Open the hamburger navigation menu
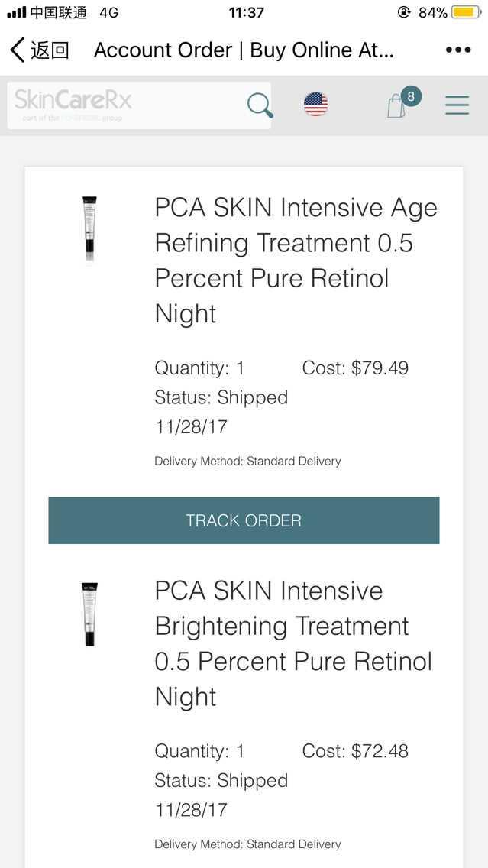Screen dimensions: 488x868 tap(457, 105)
